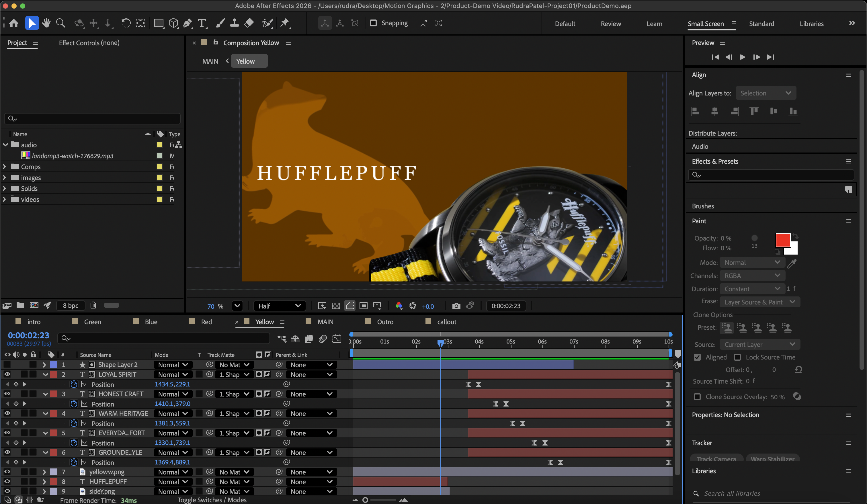Open the Duration Constant dropdown
The image size is (867, 504).
coord(752,289)
